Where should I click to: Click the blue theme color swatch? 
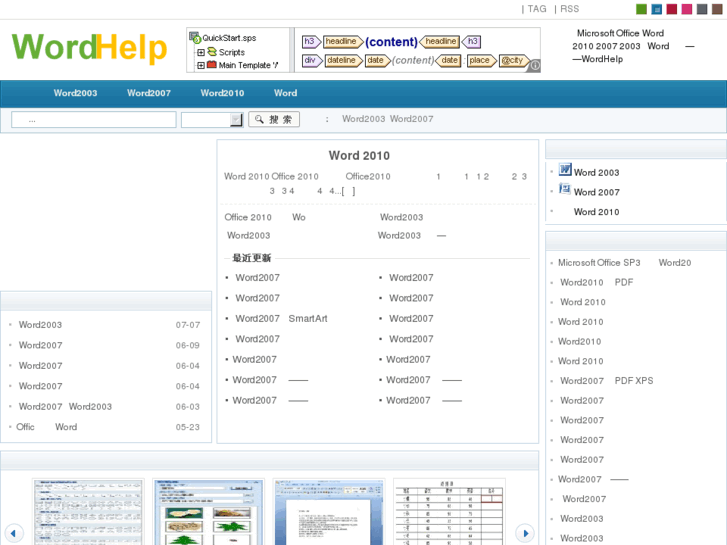coord(657,9)
